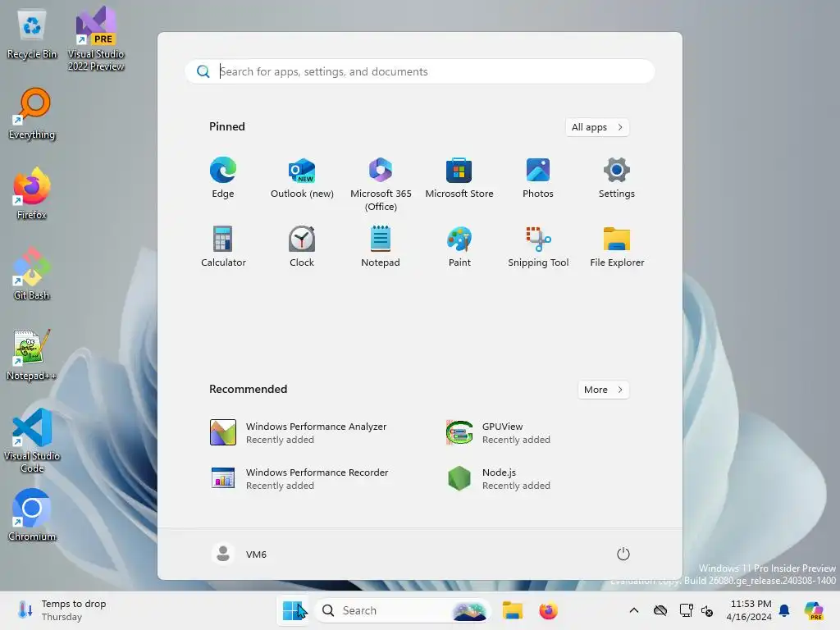Launch Outlook (new) pinned app
This screenshot has height=630, width=840.
point(302,178)
